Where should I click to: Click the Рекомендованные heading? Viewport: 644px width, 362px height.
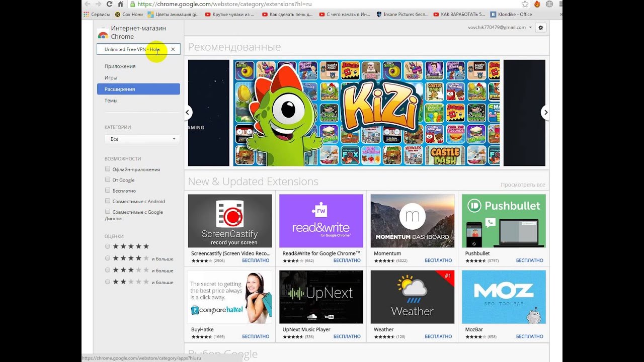tap(234, 47)
